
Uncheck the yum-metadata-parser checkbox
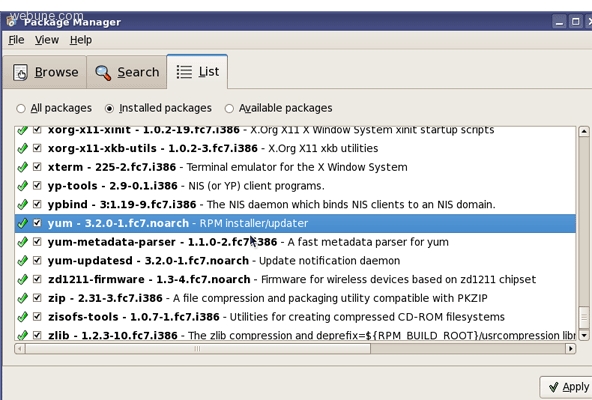pos(37,241)
